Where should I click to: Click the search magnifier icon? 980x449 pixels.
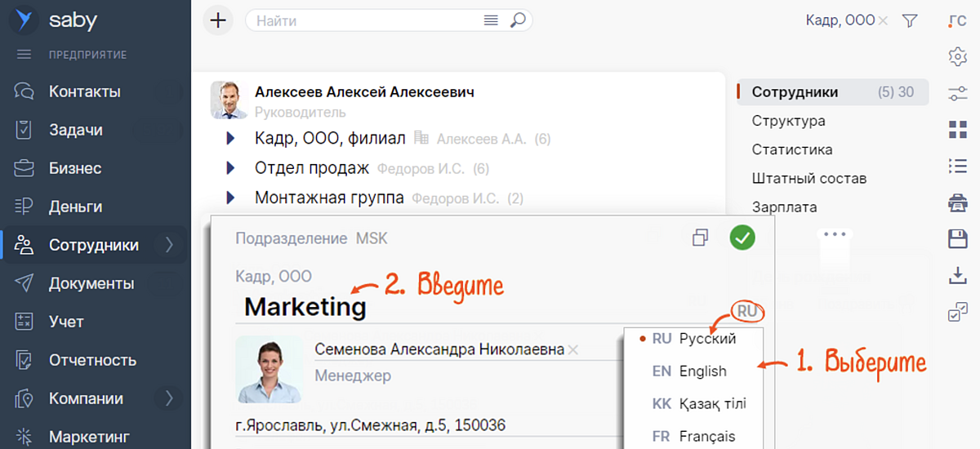(518, 20)
